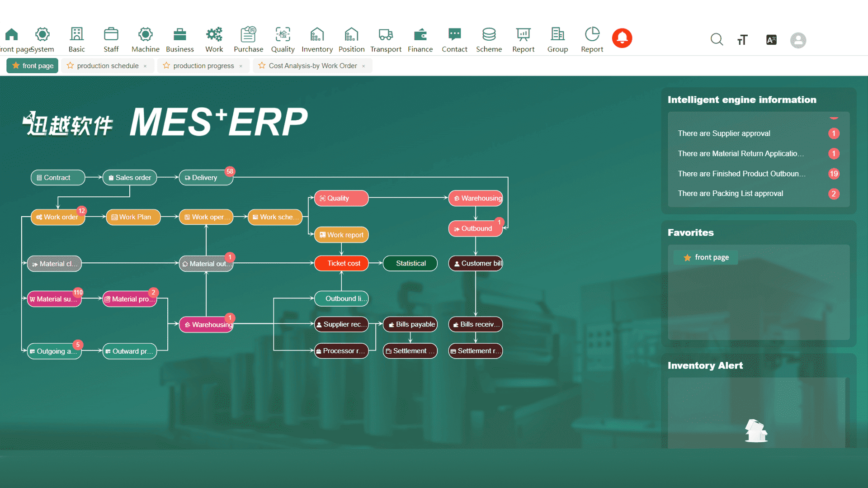Open the language translate icon
This screenshot has width=868, height=488.
(771, 40)
